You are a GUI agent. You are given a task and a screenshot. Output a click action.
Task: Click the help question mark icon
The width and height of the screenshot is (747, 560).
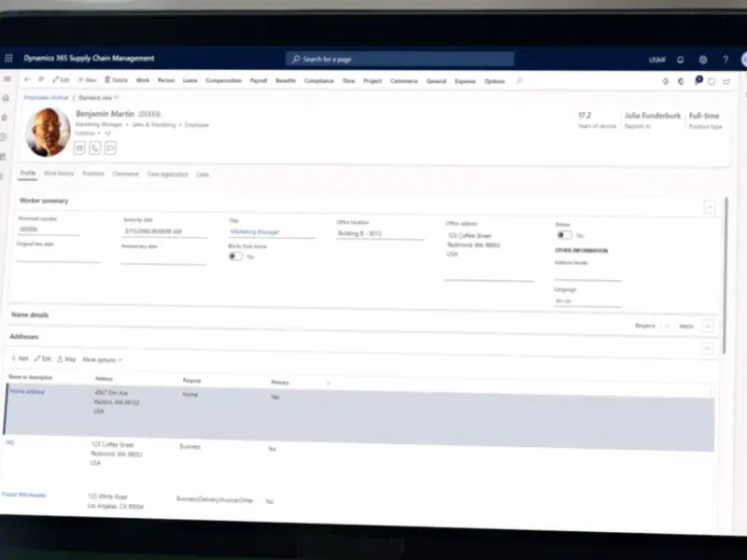(x=726, y=60)
